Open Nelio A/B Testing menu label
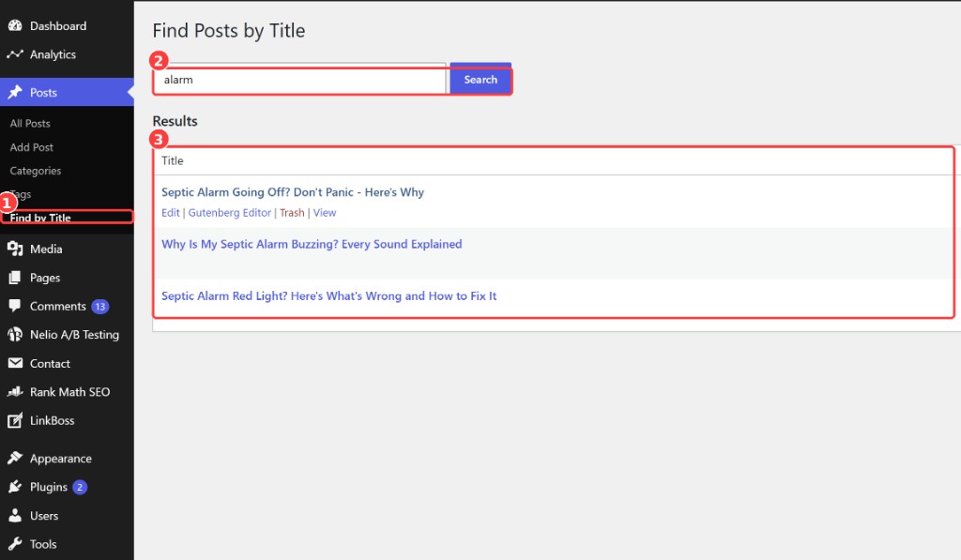 (74, 335)
